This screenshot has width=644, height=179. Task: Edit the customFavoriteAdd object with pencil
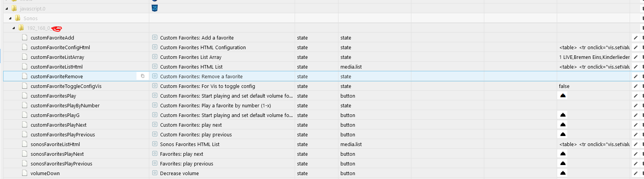click(635, 38)
